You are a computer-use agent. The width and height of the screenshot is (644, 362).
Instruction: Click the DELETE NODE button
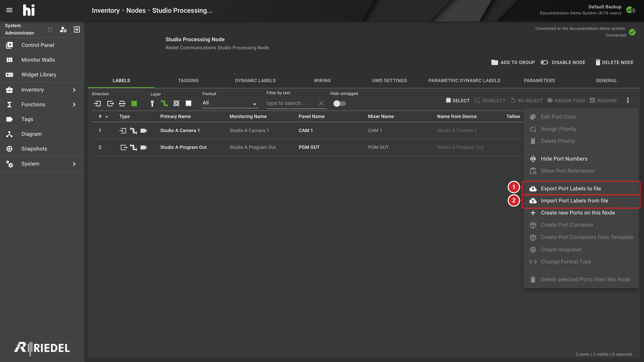tap(614, 63)
